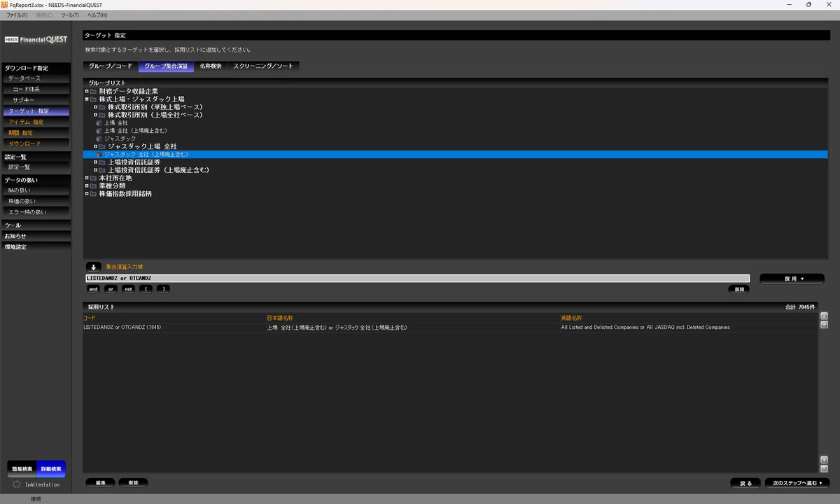Click the second scroll icon below the top one in 採用リスト
The height and width of the screenshot is (504, 840).
tap(824, 325)
